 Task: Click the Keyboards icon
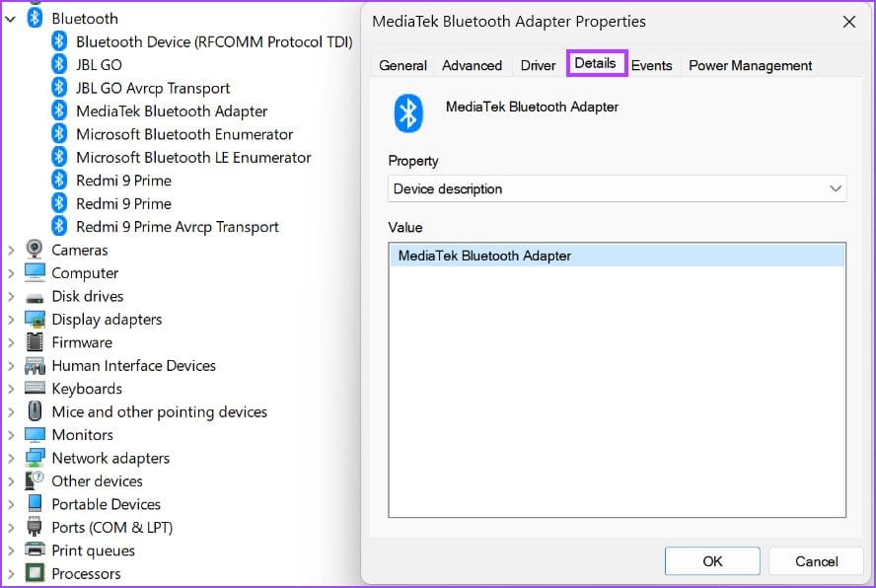pyautogui.click(x=35, y=388)
